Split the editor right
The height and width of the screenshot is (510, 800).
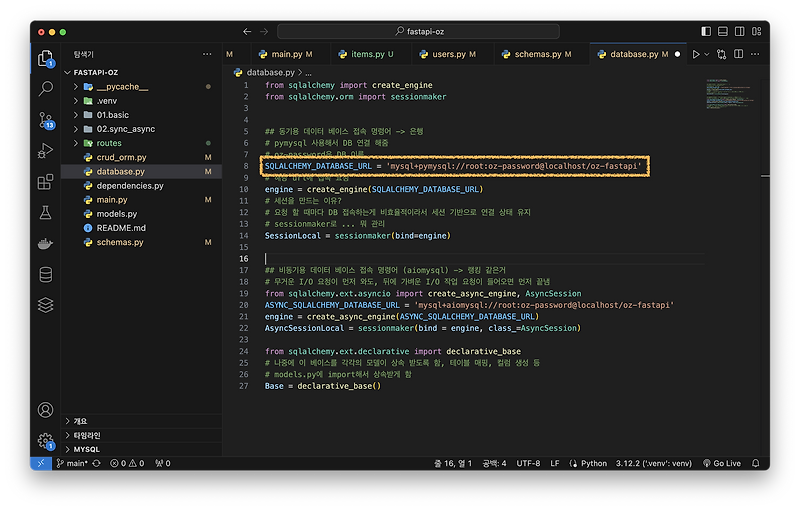738,54
